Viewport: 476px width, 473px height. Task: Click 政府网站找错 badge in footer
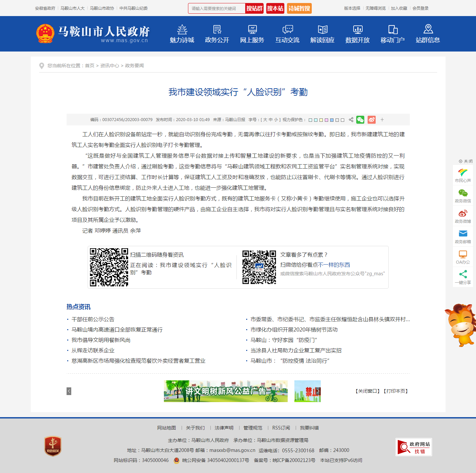[413, 447]
